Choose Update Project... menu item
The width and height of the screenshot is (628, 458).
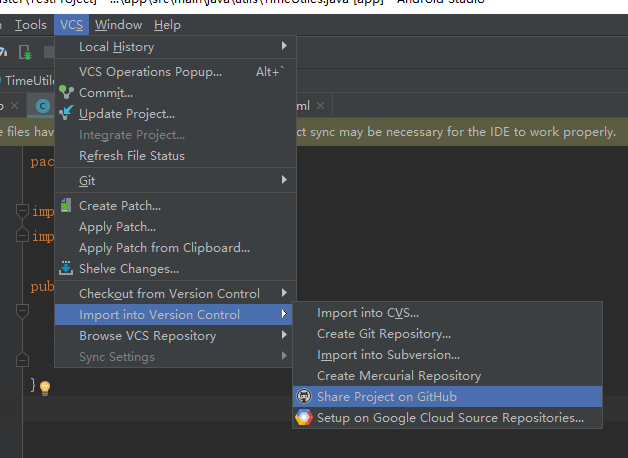tap(175, 114)
